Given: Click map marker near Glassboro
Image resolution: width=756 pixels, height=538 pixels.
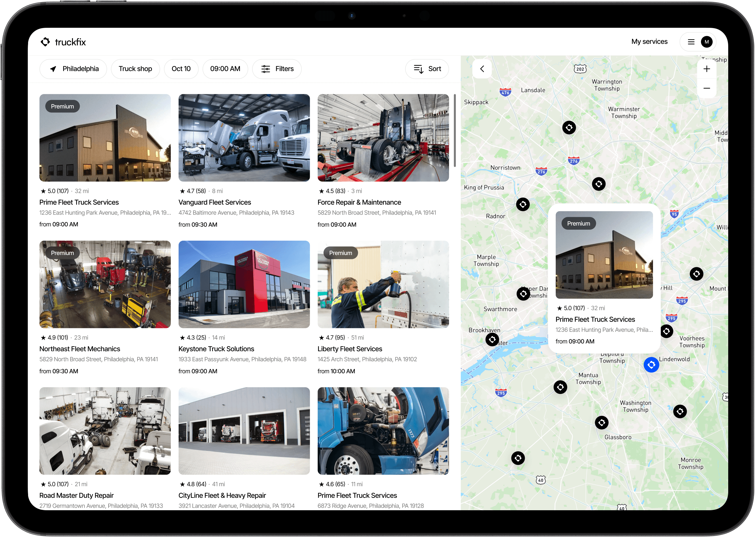Looking at the screenshot, I should [601, 422].
